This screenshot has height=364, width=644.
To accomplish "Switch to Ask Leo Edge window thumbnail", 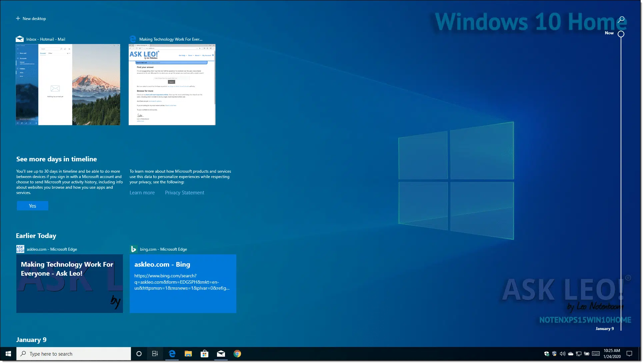I will click(172, 85).
